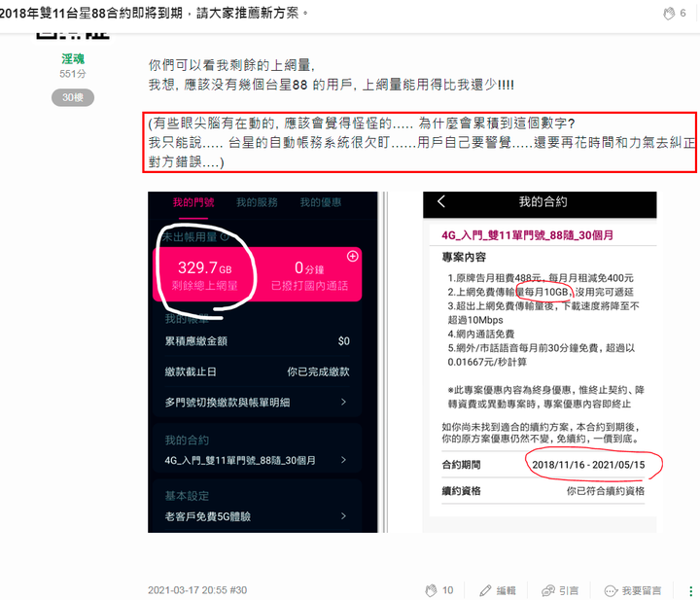The height and width of the screenshot is (600, 700).
Task: Expand 老客戶免費5G體驗 chevron
Action: (x=343, y=516)
